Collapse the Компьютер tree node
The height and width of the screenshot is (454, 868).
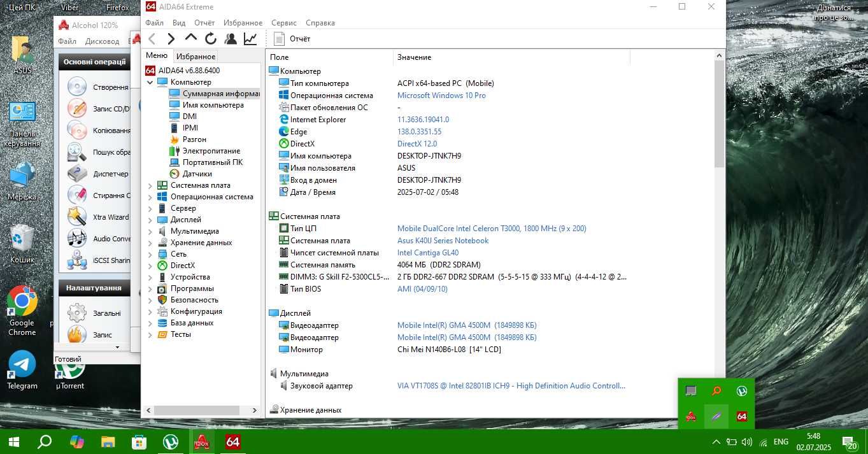150,82
